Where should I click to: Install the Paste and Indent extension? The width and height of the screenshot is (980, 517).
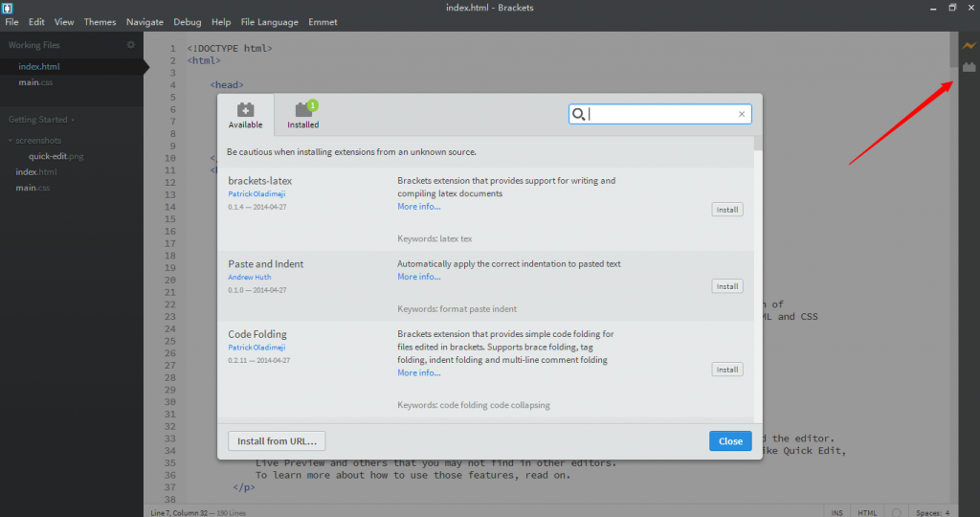(x=727, y=286)
